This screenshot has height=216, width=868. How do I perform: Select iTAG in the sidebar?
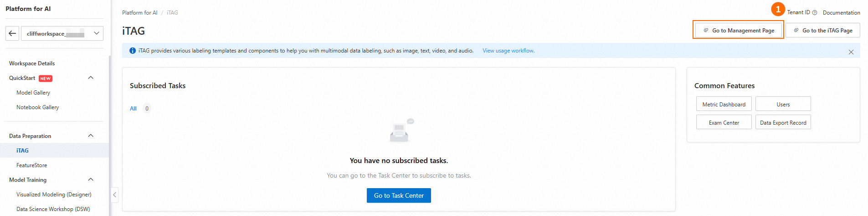(22, 150)
